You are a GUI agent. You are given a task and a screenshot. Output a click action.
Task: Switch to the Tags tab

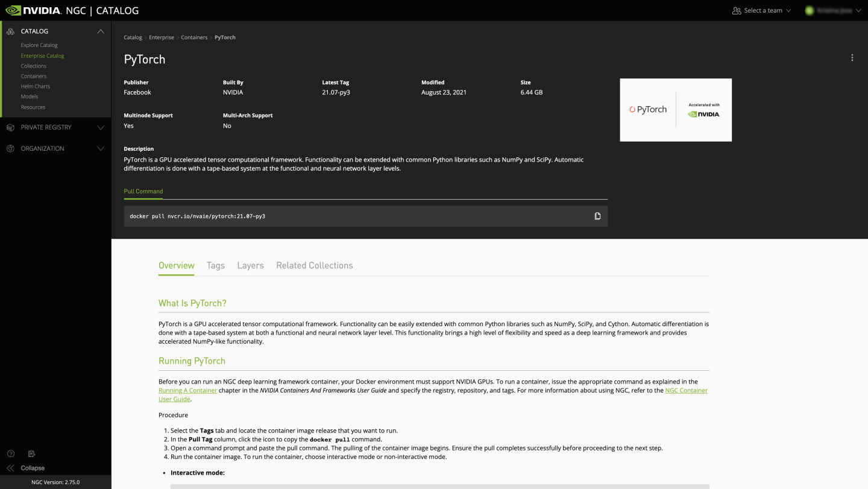215,265
